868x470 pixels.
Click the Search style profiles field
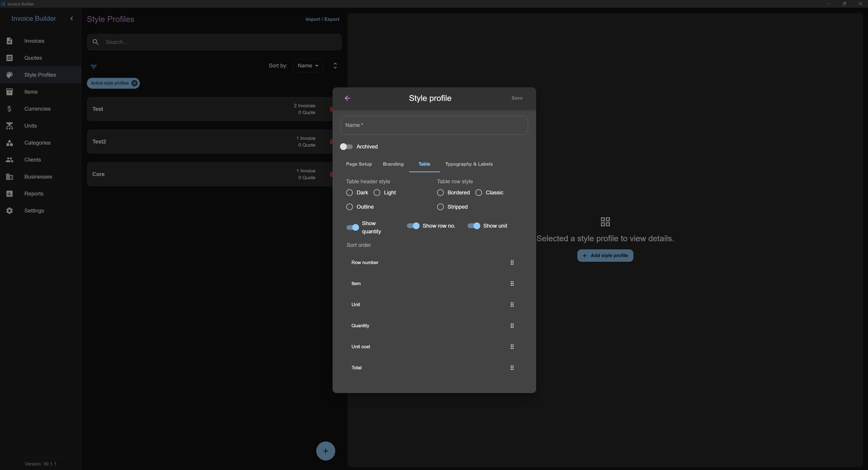tap(214, 42)
